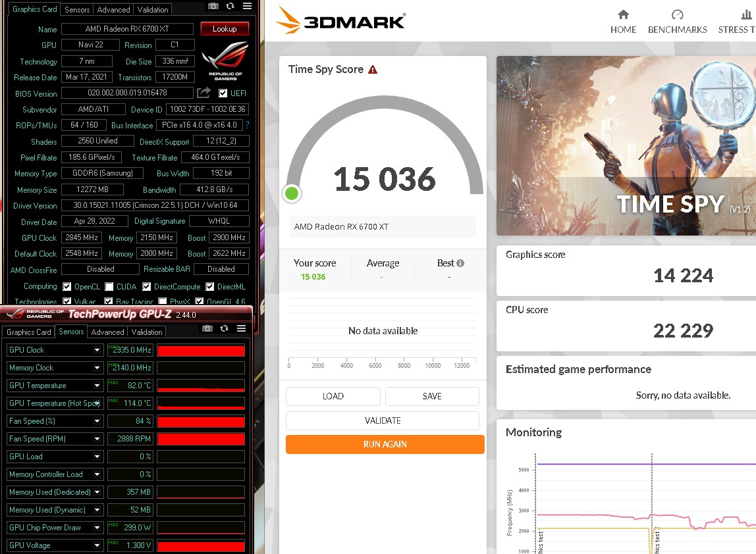This screenshot has width=756, height=554.
Task: Click the VALIDATE button
Action: click(x=383, y=420)
